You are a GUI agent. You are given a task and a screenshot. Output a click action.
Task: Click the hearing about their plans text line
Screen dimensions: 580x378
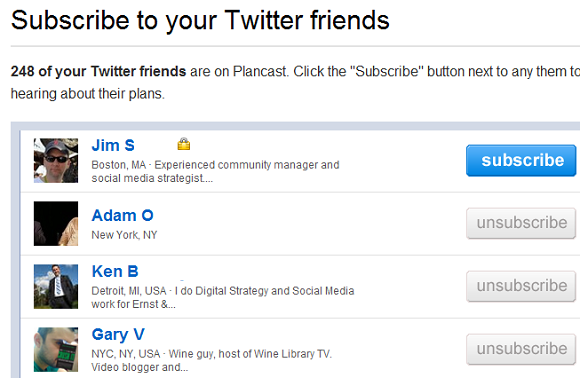coord(88,94)
